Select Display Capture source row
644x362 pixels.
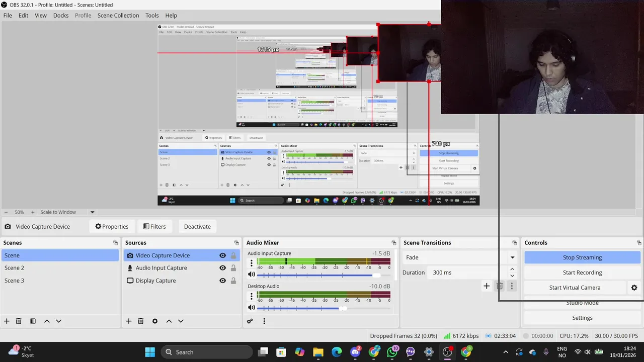click(181, 281)
